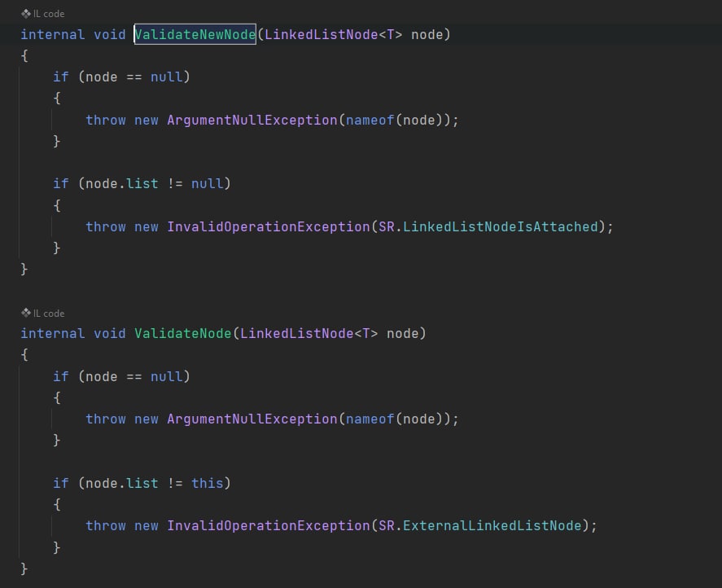This screenshot has width=722, height=588.
Task: Click 'void' keyword of ValidateNode declaration
Action: pyautogui.click(x=110, y=334)
